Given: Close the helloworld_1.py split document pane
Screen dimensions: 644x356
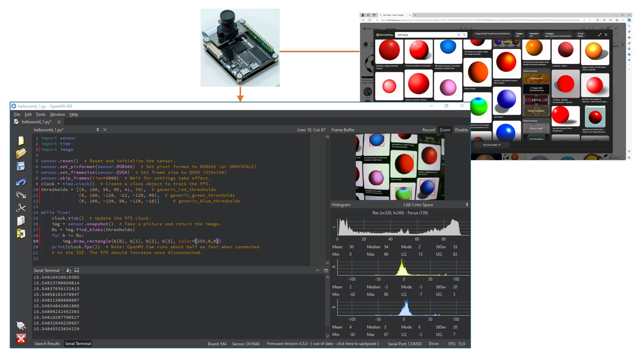Looking at the screenshot, I should click(105, 130).
